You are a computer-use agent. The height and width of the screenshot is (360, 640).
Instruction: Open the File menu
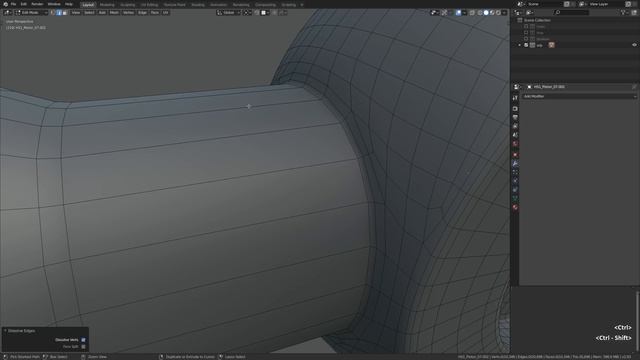pos(13,4)
